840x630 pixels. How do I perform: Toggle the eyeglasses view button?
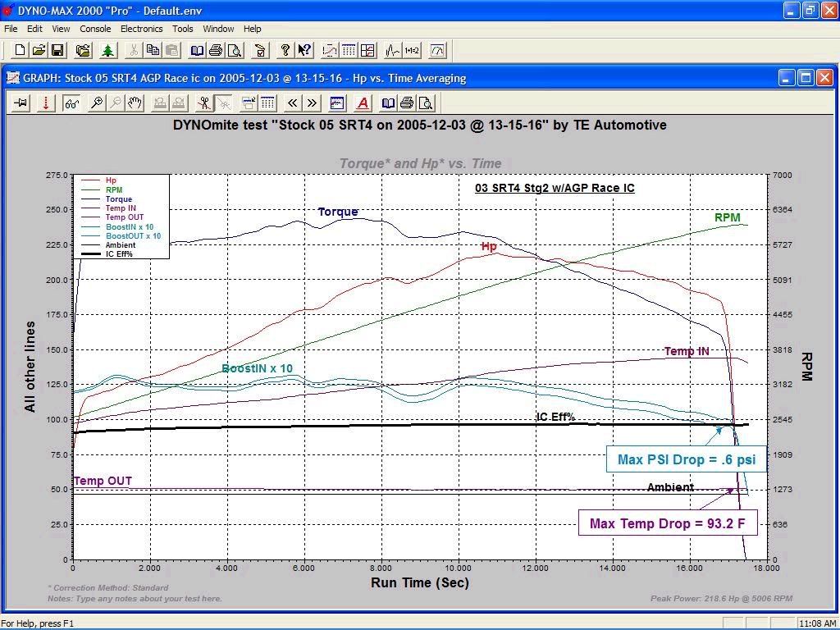[71, 103]
